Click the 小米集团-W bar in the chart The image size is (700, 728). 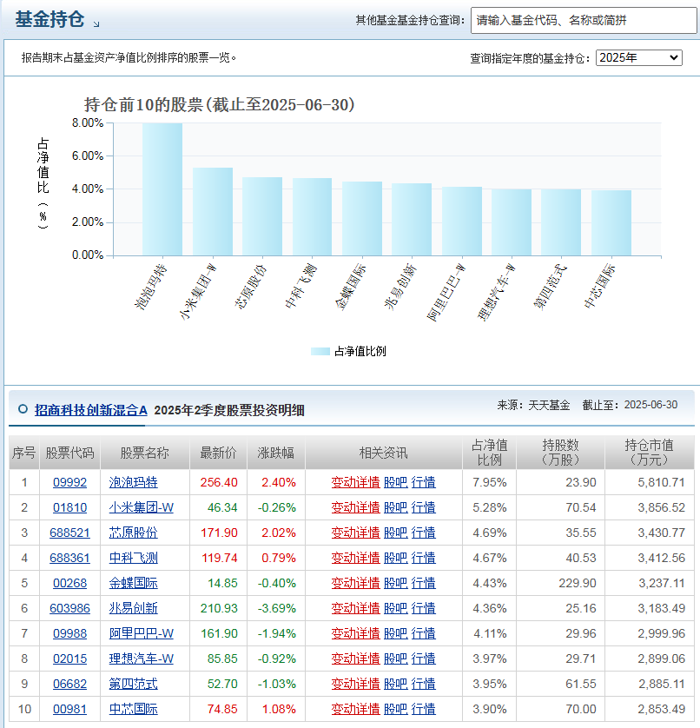pyautogui.click(x=213, y=212)
